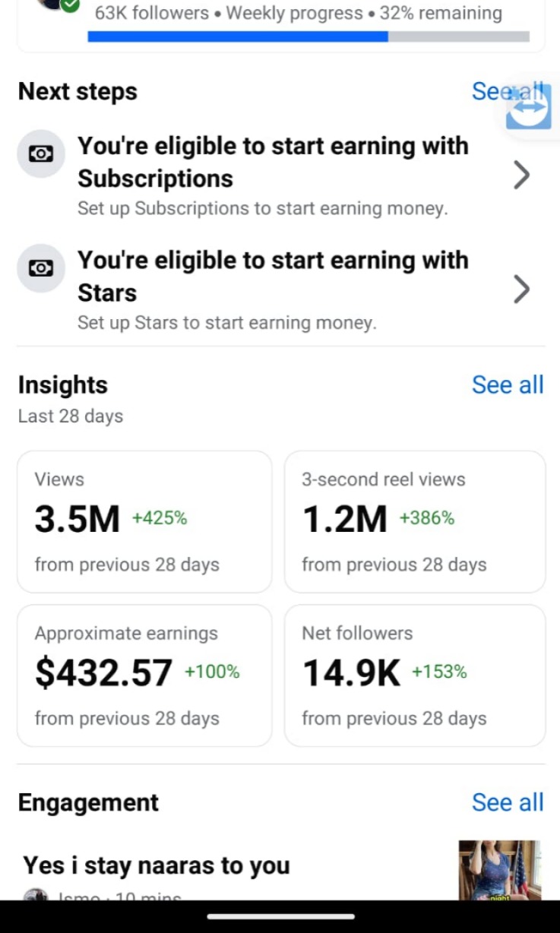Open the Views 3.5M insight card
Image resolution: width=560 pixels, height=933 pixels.
click(x=144, y=522)
